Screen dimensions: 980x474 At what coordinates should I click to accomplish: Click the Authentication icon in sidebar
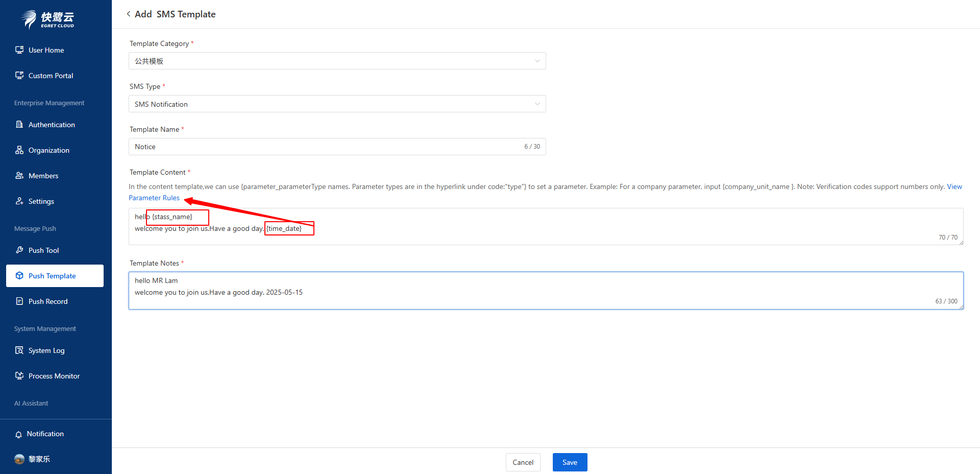[x=19, y=125]
